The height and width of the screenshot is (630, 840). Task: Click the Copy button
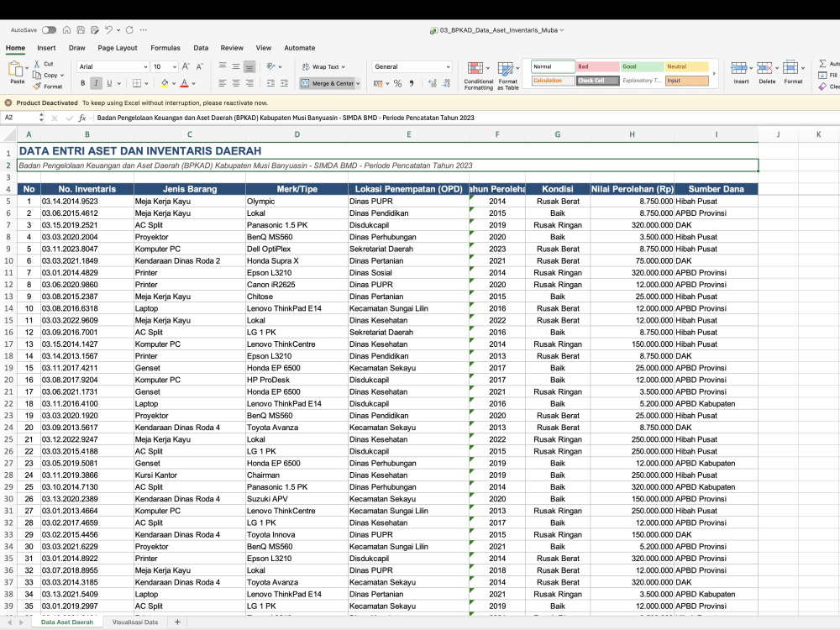[x=47, y=75]
